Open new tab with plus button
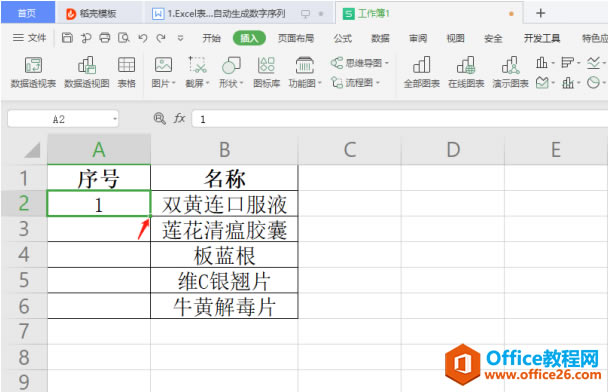The image size is (608, 392). (x=541, y=14)
